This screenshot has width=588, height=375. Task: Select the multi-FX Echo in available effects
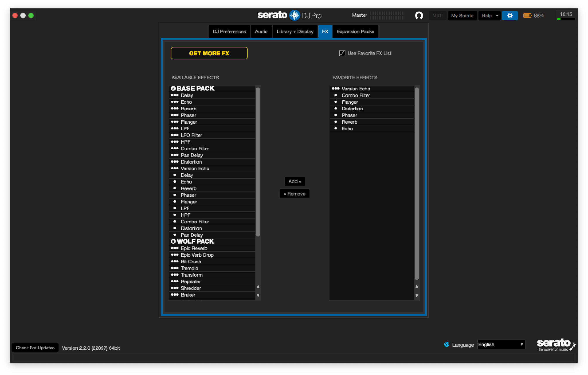212,102
